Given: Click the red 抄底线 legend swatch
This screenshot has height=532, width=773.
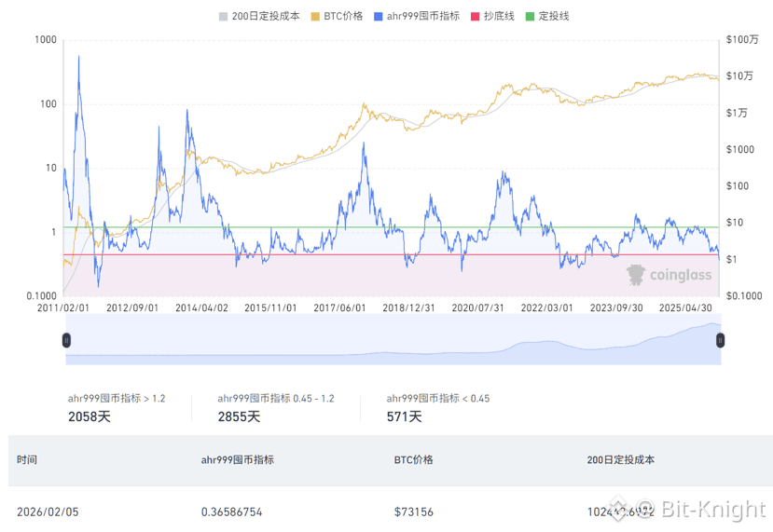Looking at the screenshot, I should (x=476, y=17).
